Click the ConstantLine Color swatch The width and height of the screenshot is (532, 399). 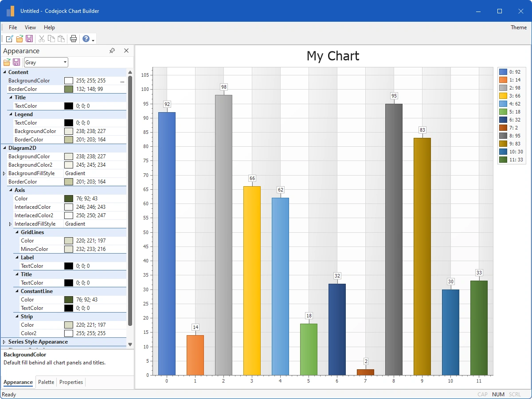click(x=68, y=300)
